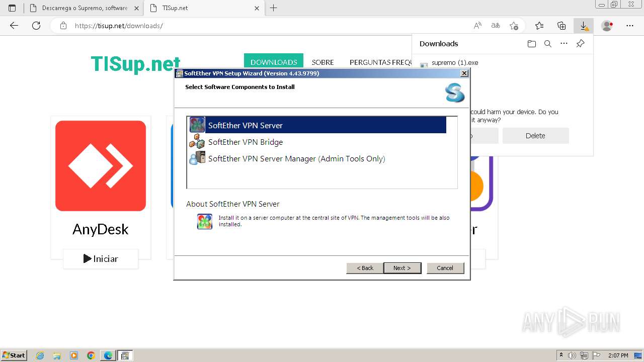644x362 pixels.
Task: Open downloads folder from Downloads panel
Action: [532, 44]
